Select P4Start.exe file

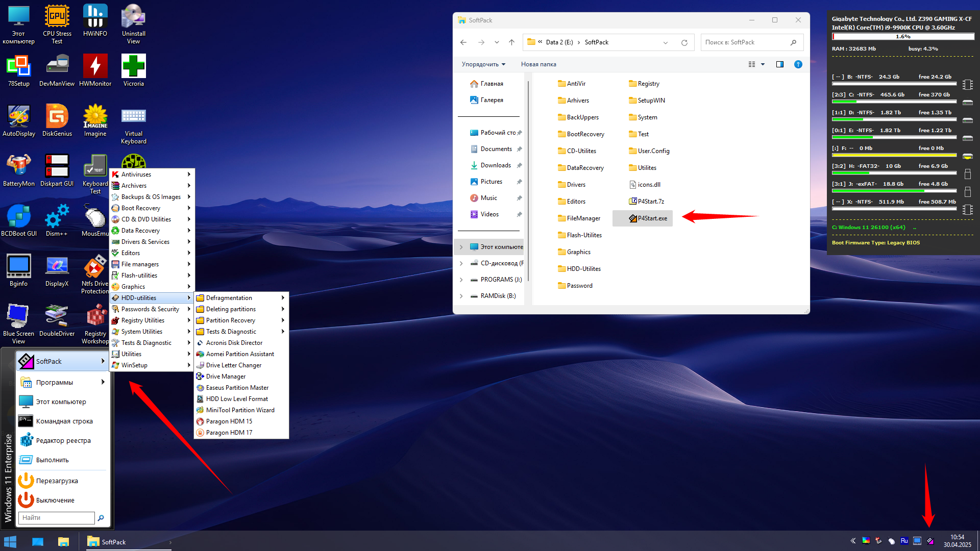point(643,218)
